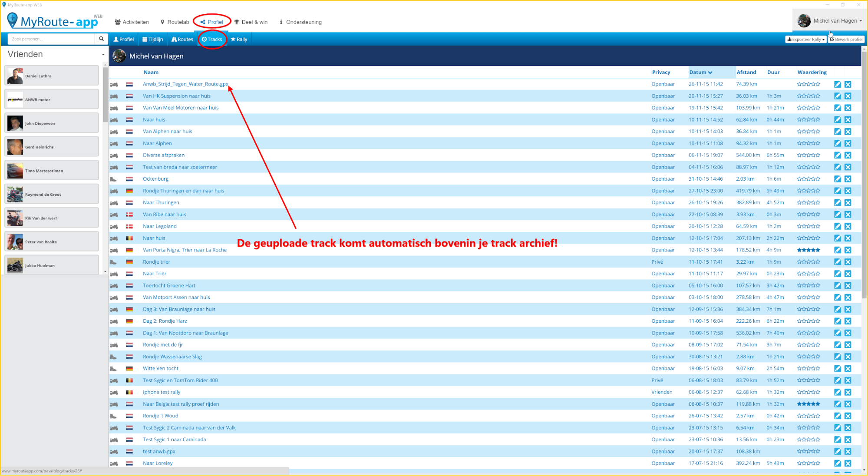Switch to the Tijdlijn tab
Image resolution: width=868 pixels, height=476 pixels.
pyautogui.click(x=152, y=39)
